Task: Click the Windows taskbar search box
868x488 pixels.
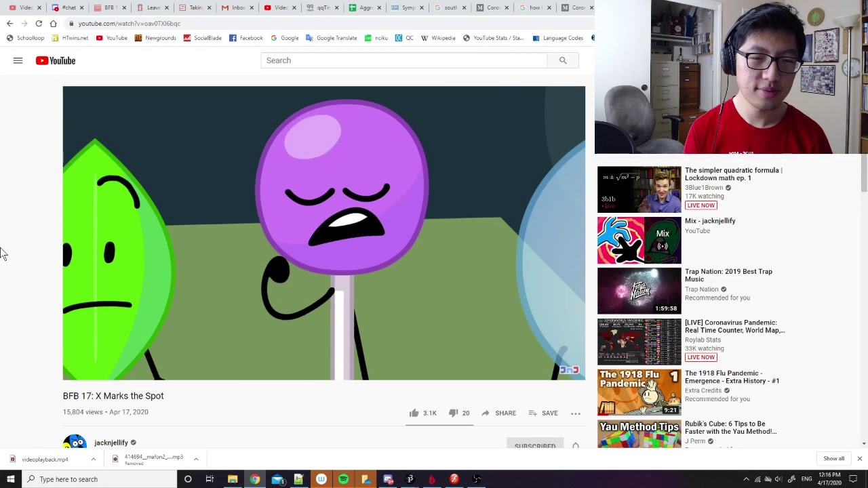Action: click(x=100, y=479)
